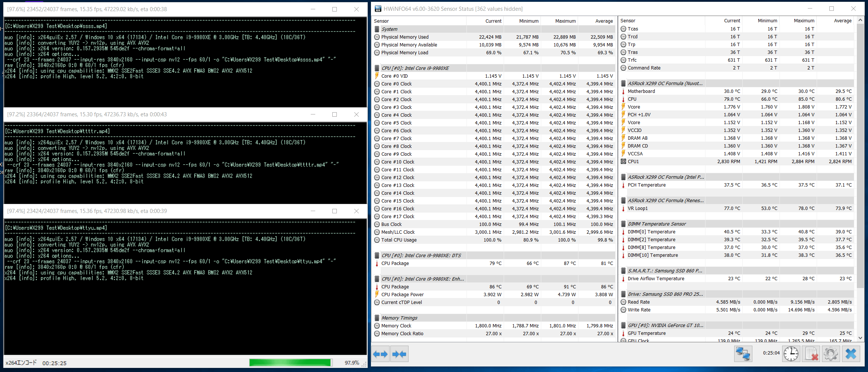Select the Mesh/LLC Clock row
The width and height of the screenshot is (868, 372).
pos(494,232)
